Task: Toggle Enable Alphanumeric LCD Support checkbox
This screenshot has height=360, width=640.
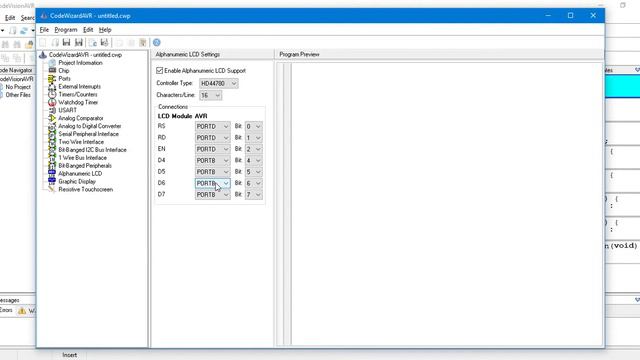Action: [x=160, y=71]
